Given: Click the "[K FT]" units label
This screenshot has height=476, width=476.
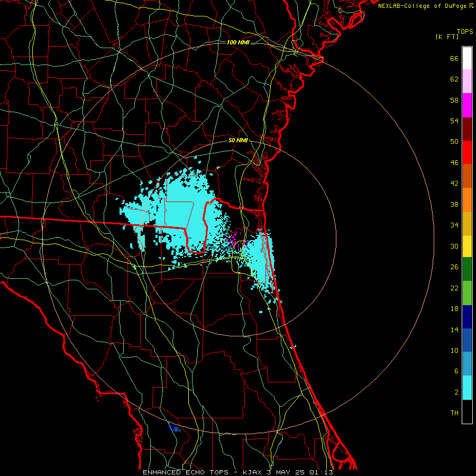Looking at the screenshot, I should [447, 36].
